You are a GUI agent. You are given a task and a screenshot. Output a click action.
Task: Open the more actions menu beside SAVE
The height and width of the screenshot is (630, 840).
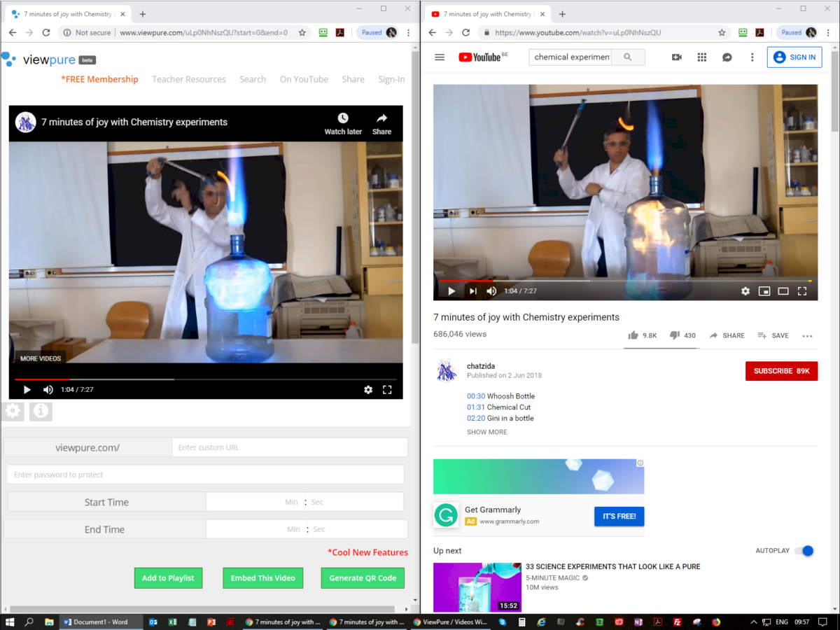(x=807, y=336)
